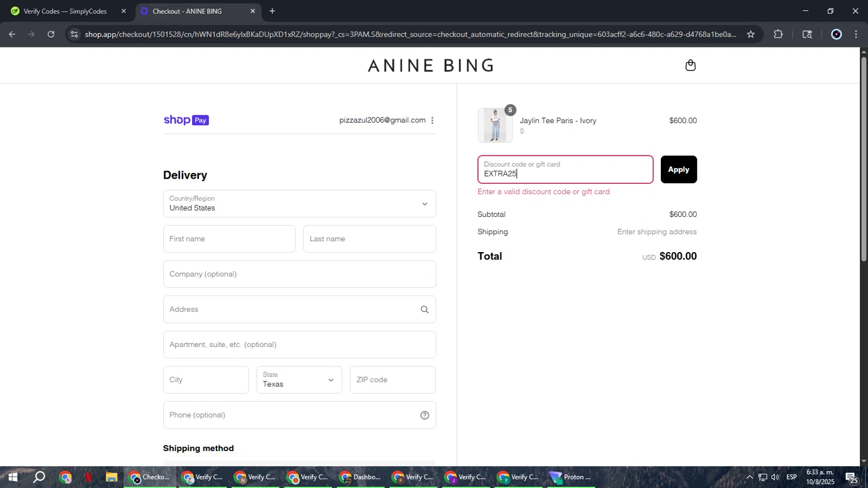
Task: Open the browser extensions puzzle icon
Action: click(x=778, y=34)
